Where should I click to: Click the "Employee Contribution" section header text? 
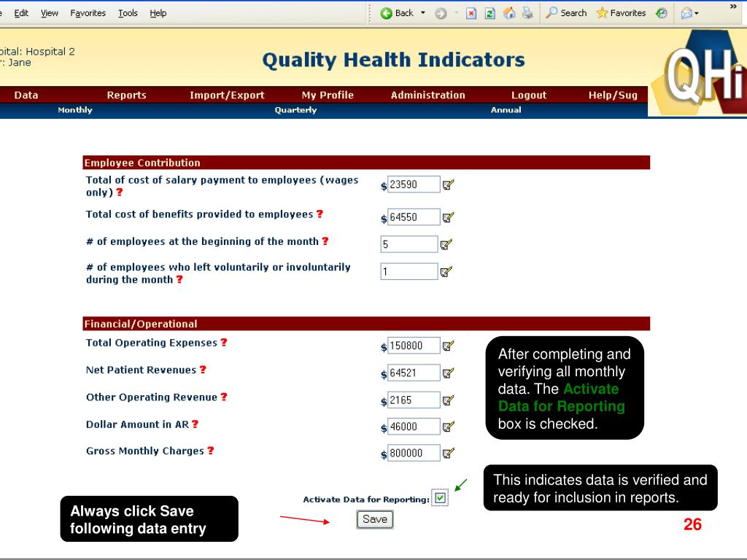(x=142, y=163)
